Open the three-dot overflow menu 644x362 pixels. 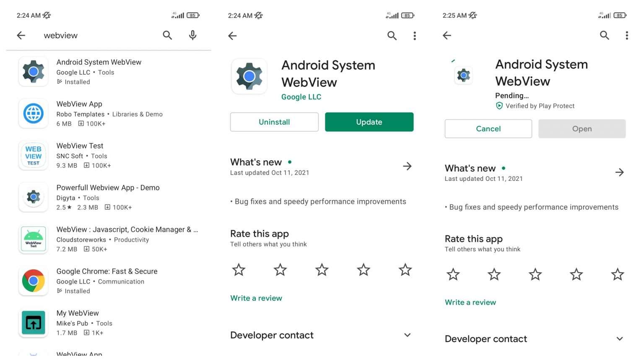point(414,36)
